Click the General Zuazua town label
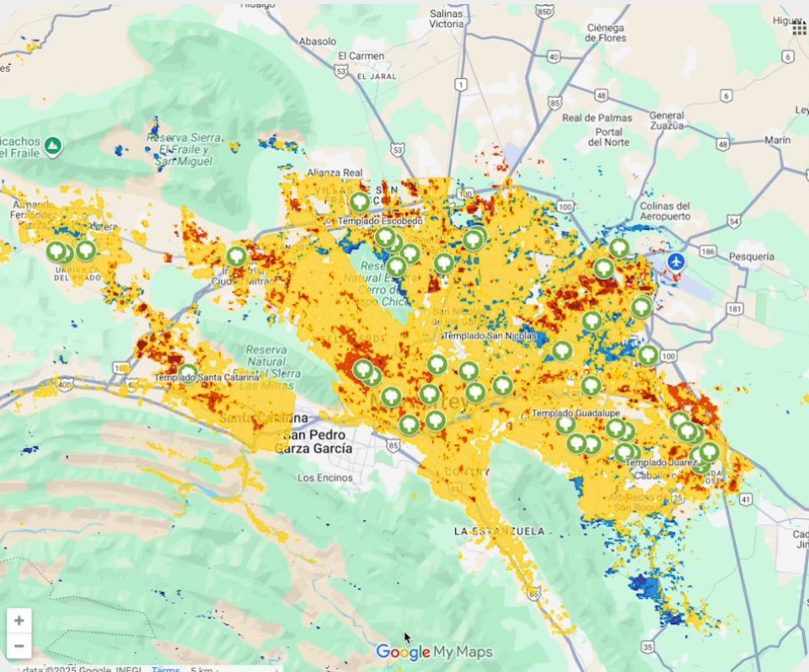809x672 pixels. pyautogui.click(x=667, y=120)
